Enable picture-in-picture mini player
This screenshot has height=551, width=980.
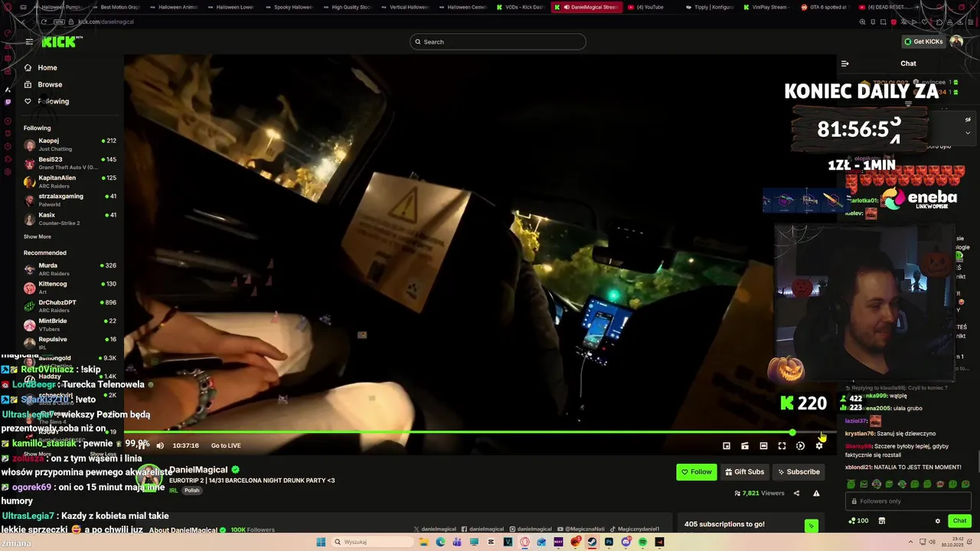pos(727,445)
